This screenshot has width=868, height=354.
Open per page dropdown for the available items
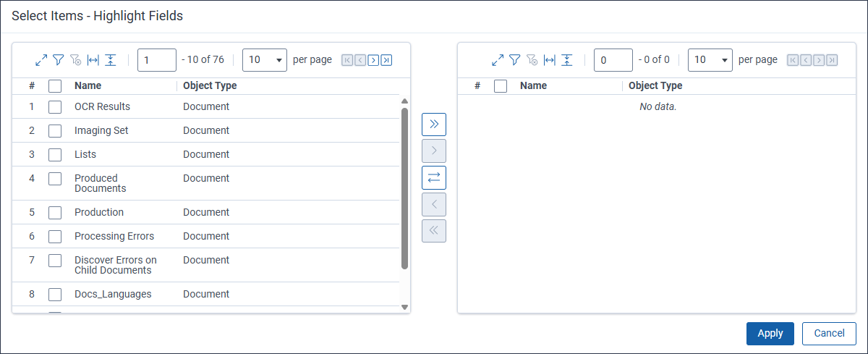tap(265, 60)
